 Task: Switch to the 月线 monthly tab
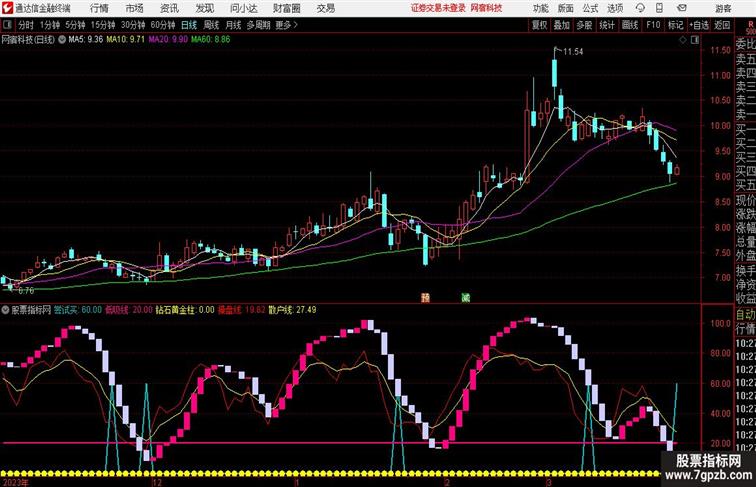point(233,25)
